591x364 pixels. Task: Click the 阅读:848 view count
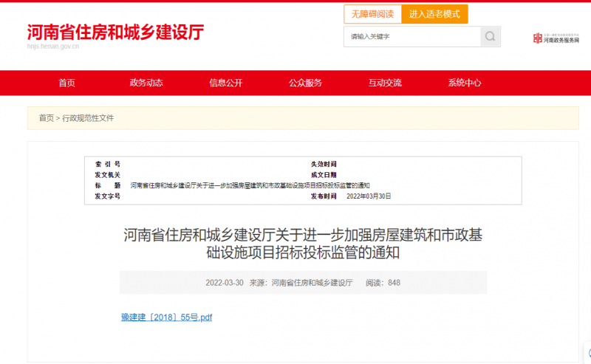coord(383,283)
